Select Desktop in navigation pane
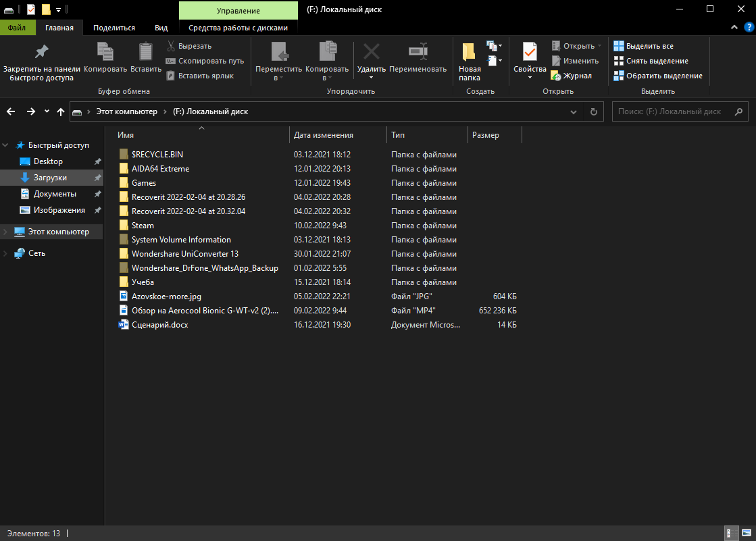 click(51, 161)
